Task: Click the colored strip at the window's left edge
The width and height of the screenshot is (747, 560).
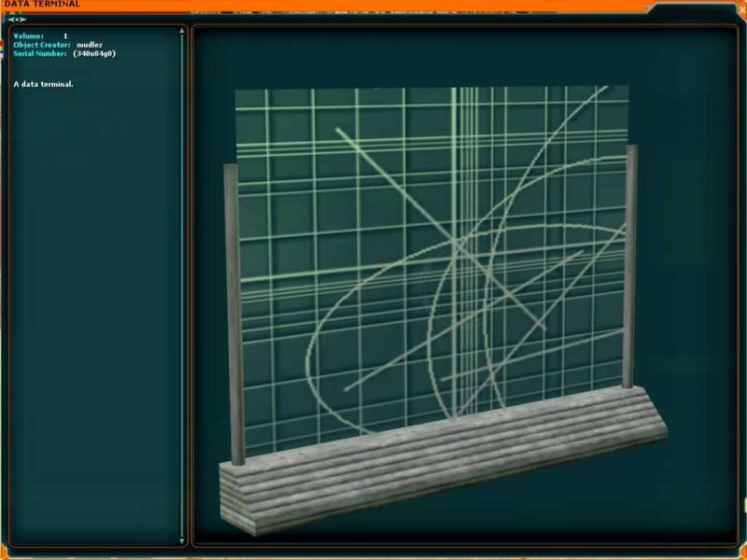Action: (x=3, y=47)
